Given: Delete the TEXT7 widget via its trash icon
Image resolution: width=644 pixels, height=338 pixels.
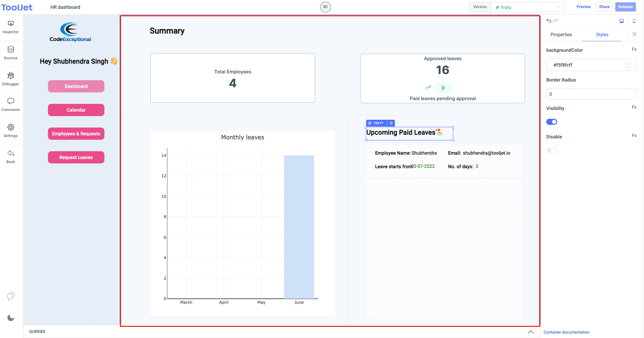Looking at the screenshot, I should (391, 123).
